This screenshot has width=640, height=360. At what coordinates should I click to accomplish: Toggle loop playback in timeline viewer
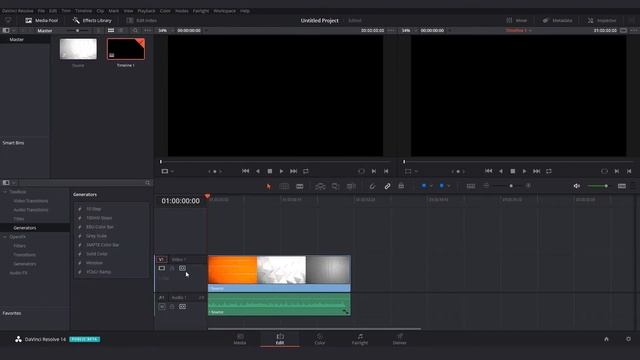point(549,171)
